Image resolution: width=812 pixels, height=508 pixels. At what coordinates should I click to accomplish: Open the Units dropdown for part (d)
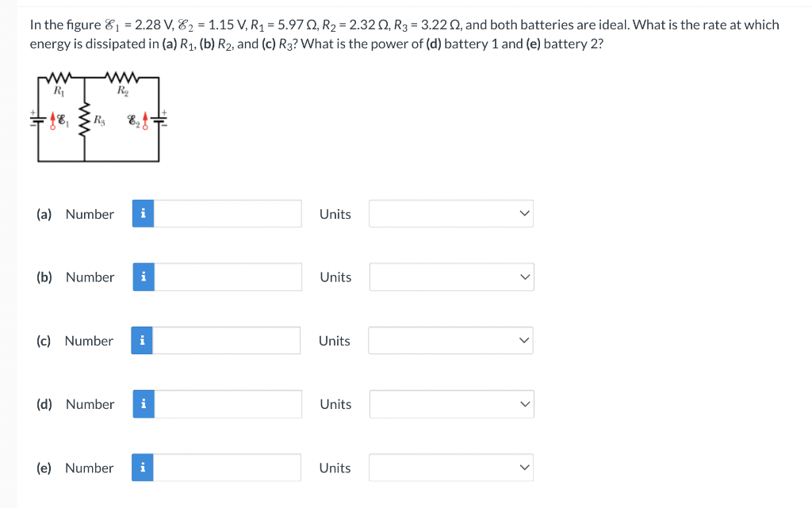pos(451,403)
